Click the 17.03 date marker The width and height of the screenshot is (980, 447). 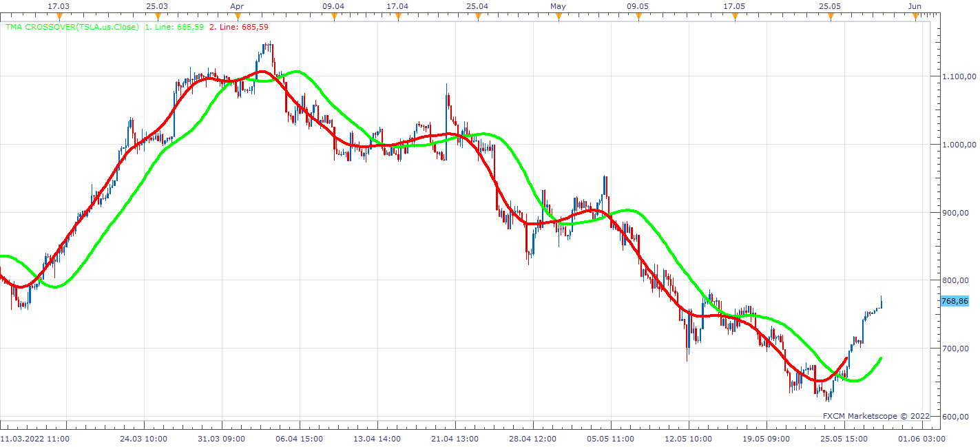[x=59, y=6]
